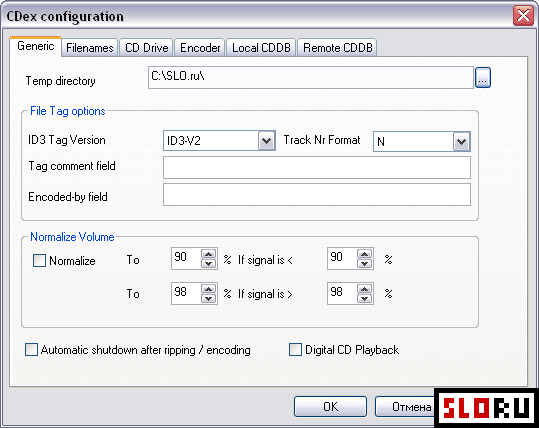
Task: Go to the Remote CDDB tab
Action: pyautogui.click(x=338, y=48)
